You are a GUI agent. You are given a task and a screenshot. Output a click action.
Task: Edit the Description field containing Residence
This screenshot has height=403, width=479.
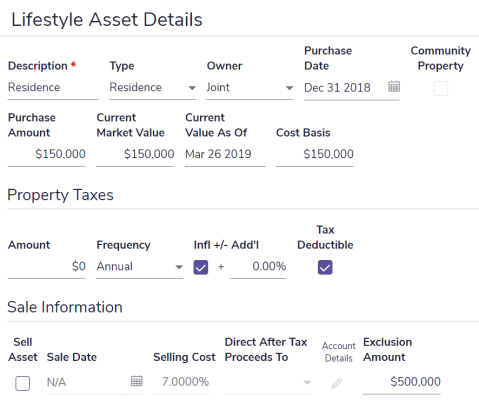click(x=53, y=88)
